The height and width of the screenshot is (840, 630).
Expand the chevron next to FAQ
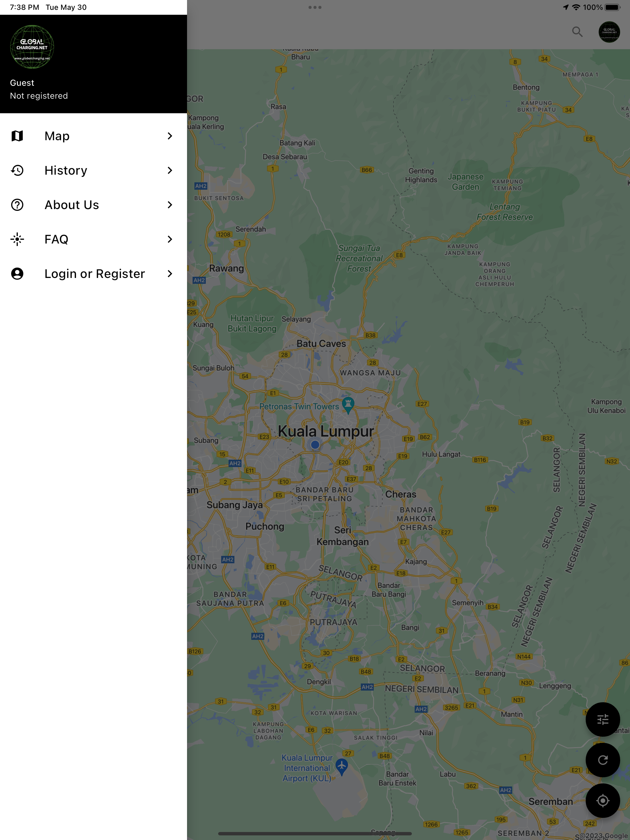tap(170, 239)
